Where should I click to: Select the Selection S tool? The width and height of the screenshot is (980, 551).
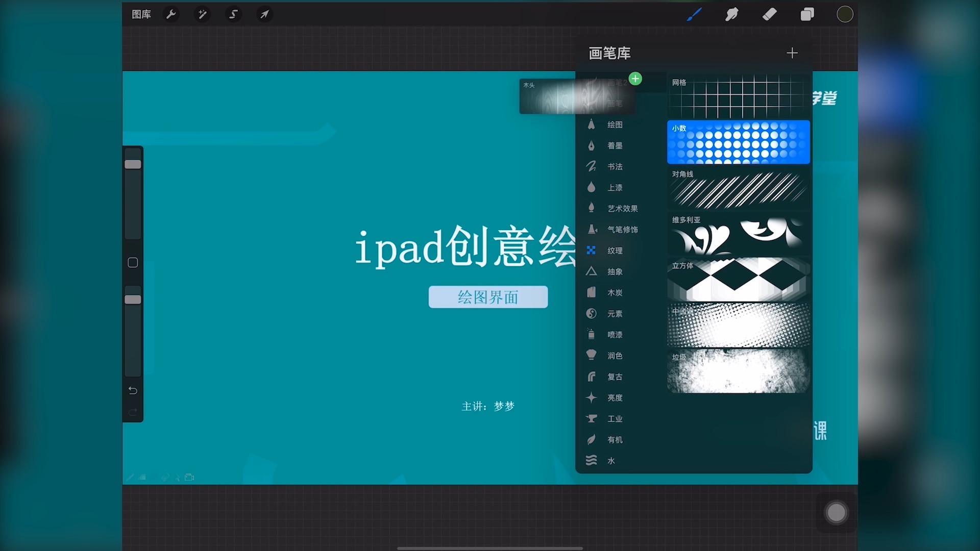[x=233, y=14]
